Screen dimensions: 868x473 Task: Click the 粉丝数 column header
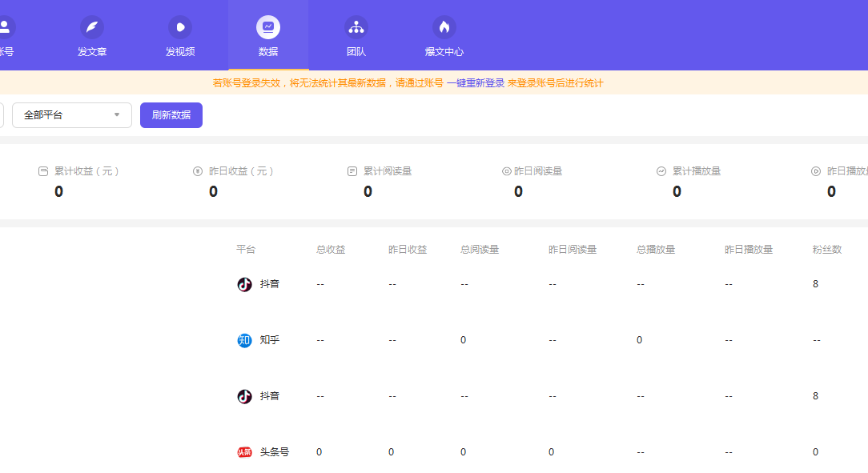pos(827,250)
